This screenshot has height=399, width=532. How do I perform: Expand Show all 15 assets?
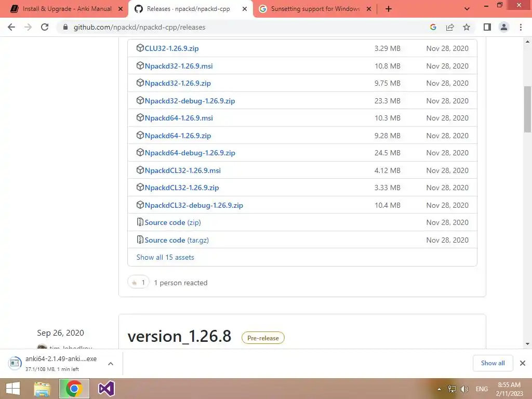165,258
